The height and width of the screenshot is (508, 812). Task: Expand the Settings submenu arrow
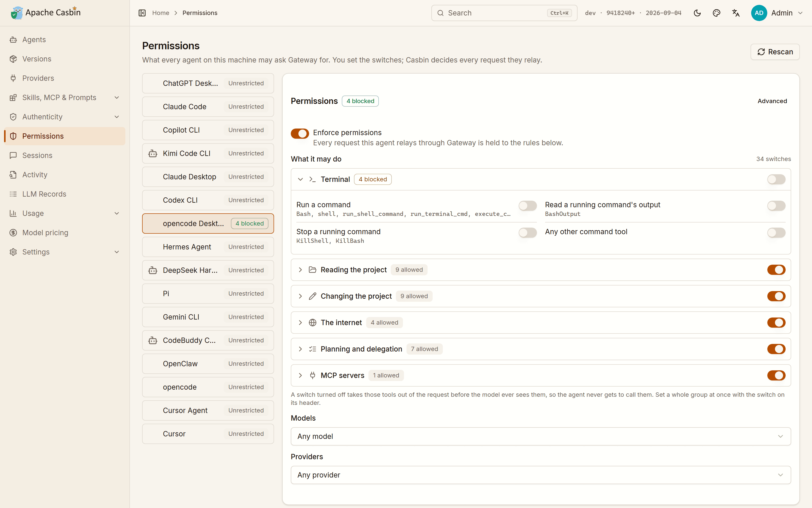click(117, 252)
